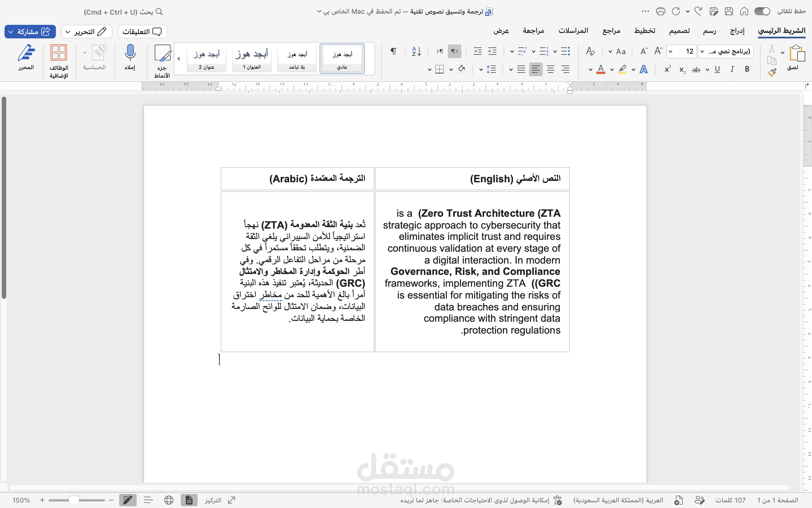Toggle show paragraph marks (¶)
812x508 pixels.
pyautogui.click(x=393, y=51)
